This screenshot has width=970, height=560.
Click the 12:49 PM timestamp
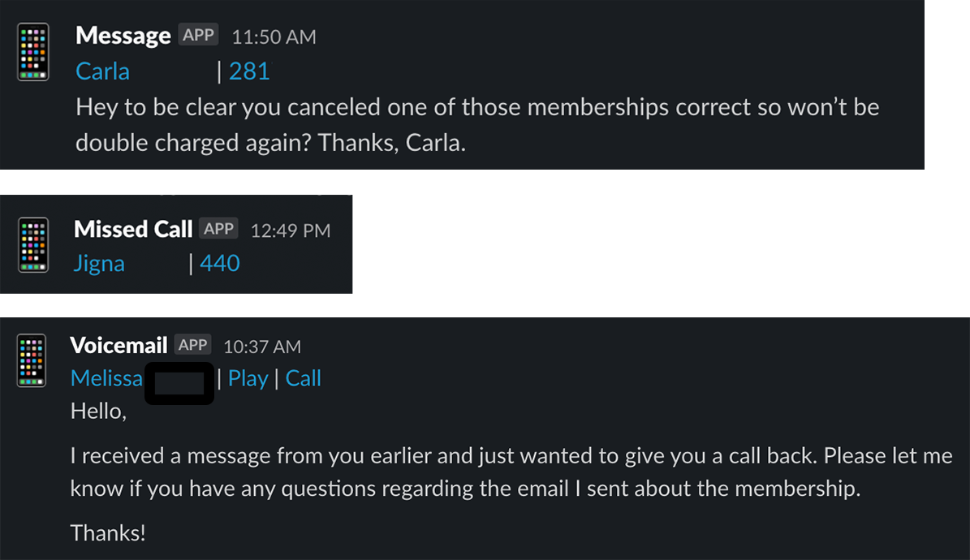click(291, 230)
